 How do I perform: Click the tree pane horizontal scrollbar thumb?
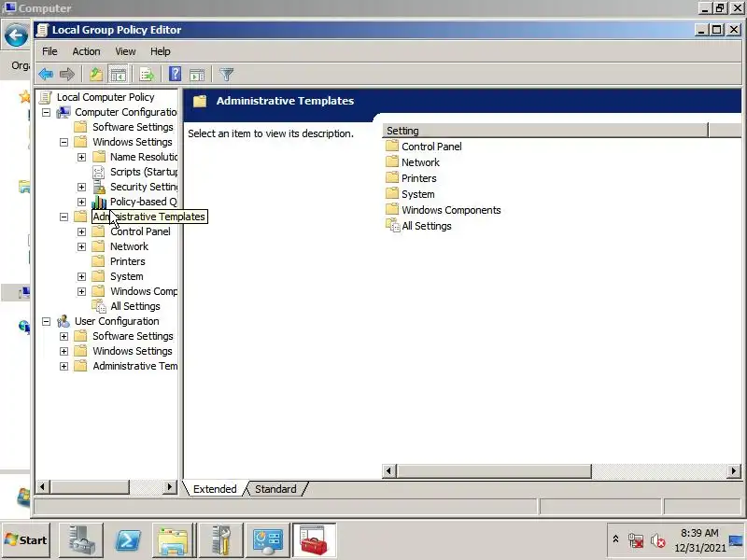coord(90,486)
